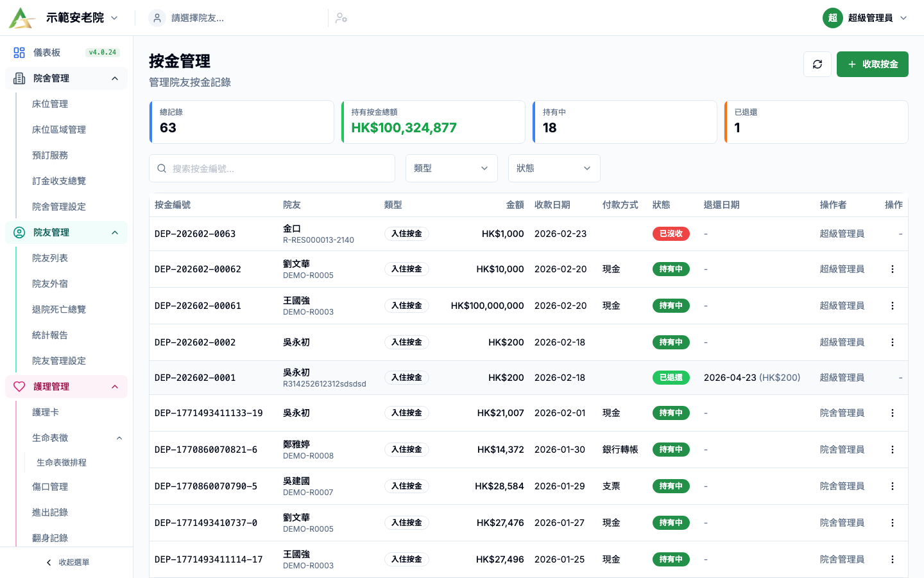The image size is (924, 578).
Task: Open 院友管理設定 menu item
Action: pyautogui.click(x=59, y=361)
